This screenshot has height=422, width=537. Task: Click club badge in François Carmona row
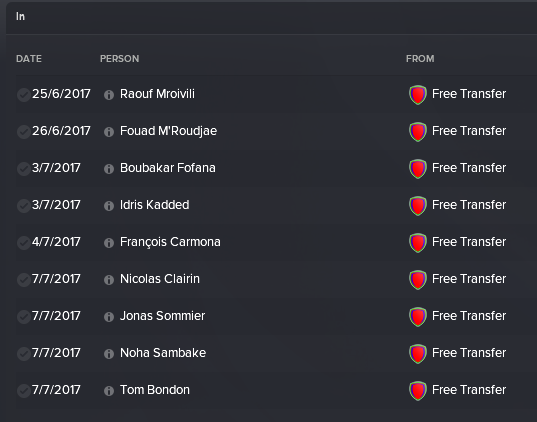pyautogui.click(x=418, y=243)
